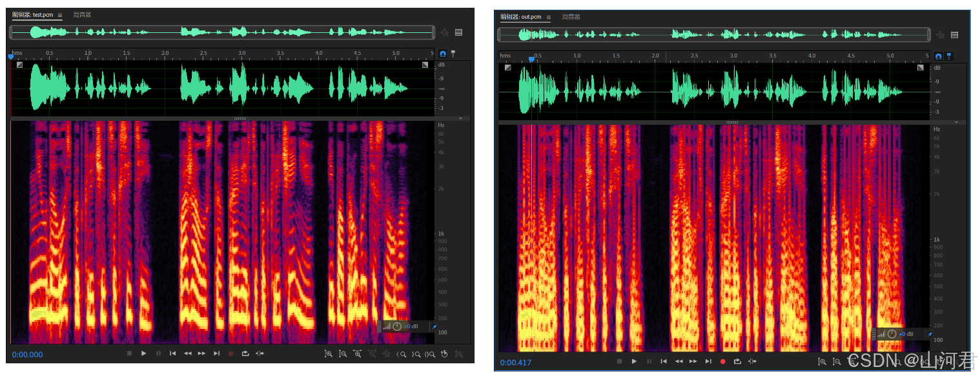Pause playback in out.pcm editor

(x=649, y=362)
